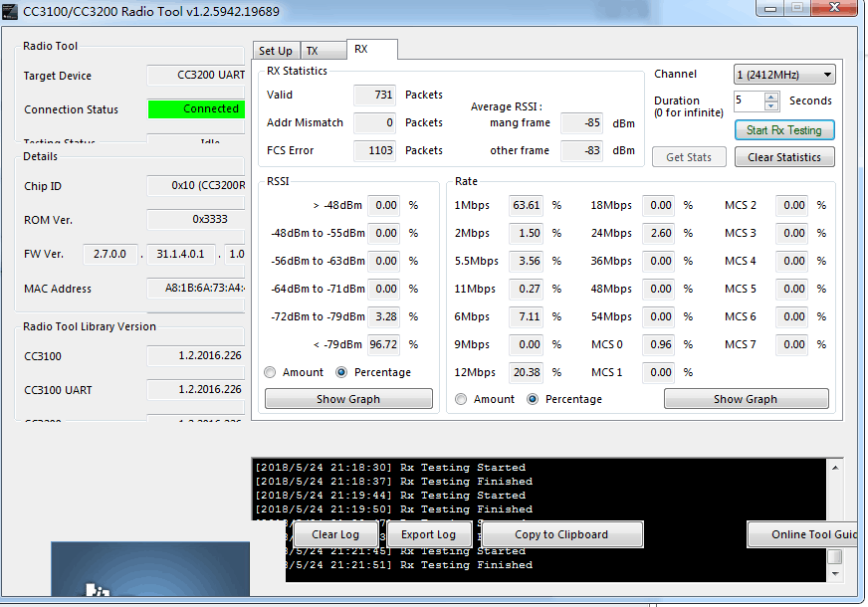Click the FW Ver. field 2.7.0.0
868x607 pixels.
[110, 254]
